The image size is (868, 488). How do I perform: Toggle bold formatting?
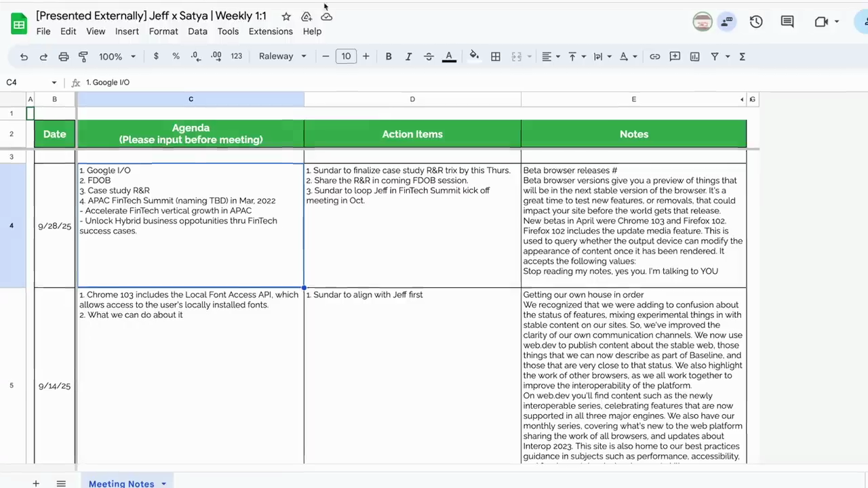pos(389,56)
